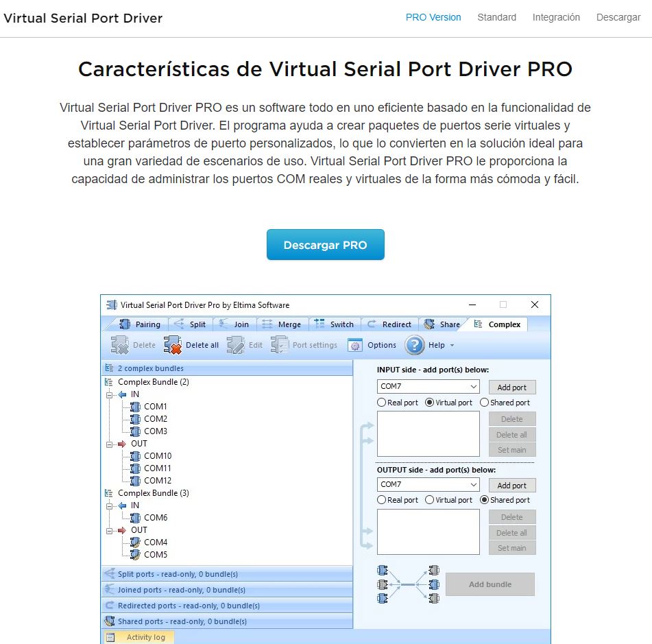Click the Split ports section icon
The width and height of the screenshot is (652, 644).
pyautogui.click(x=110, y=573)
